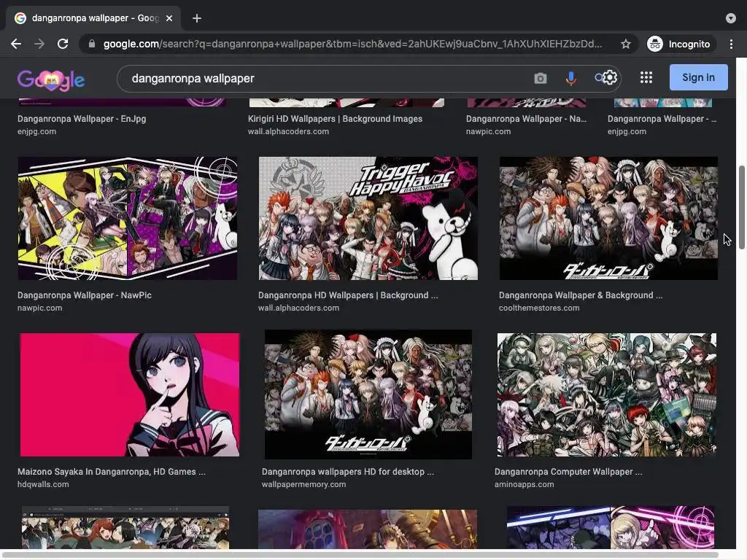Click the browser forward arrow

tap(39, 44)
